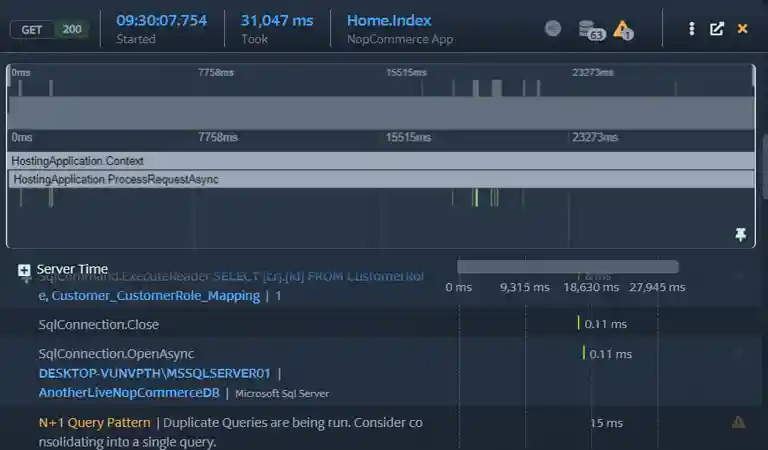Click the green marker on SqlConnection.OpenAsync row
768x450 pixels.
click(583, 353)
